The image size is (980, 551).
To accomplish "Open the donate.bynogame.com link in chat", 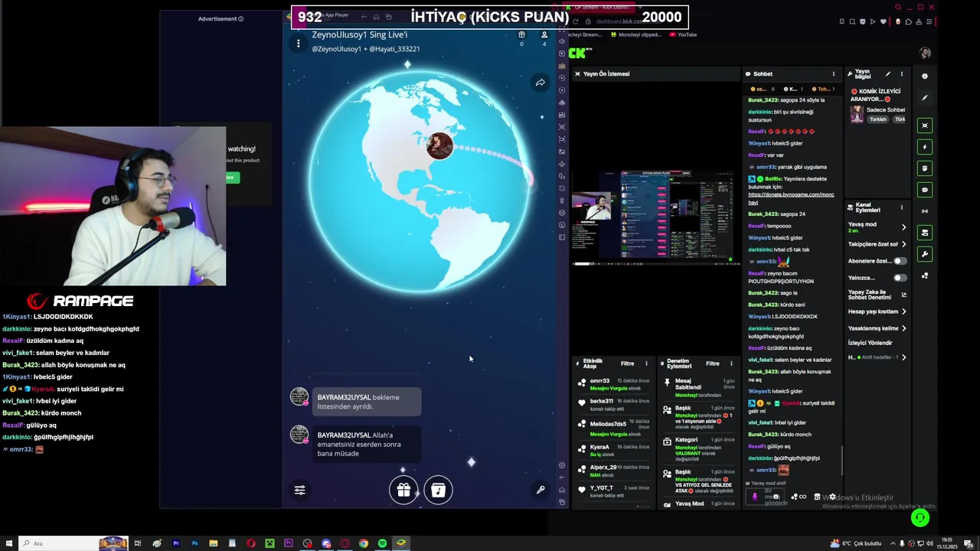I will point(791,198).
